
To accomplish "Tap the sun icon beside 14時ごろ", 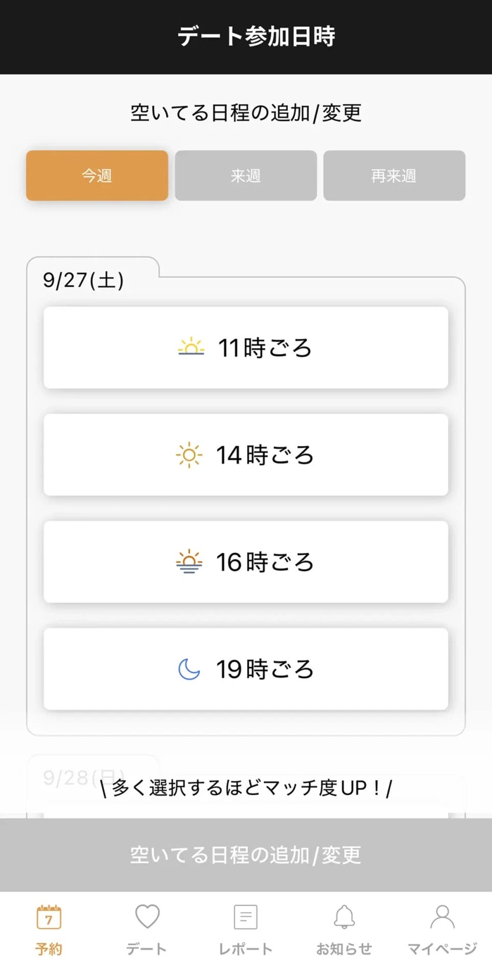I will 189,454.
